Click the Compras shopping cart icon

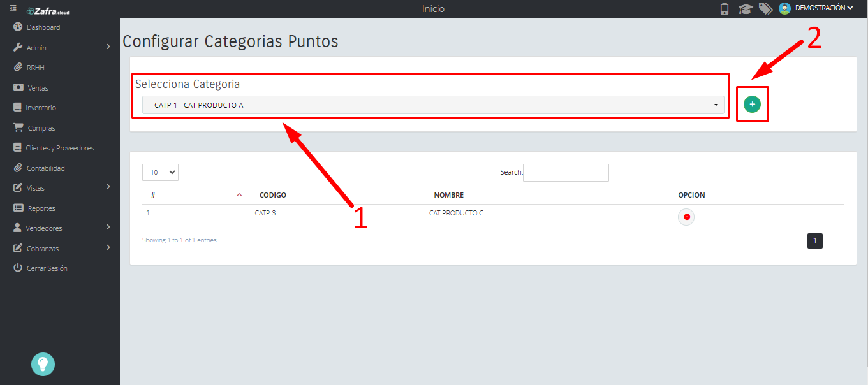18,127
